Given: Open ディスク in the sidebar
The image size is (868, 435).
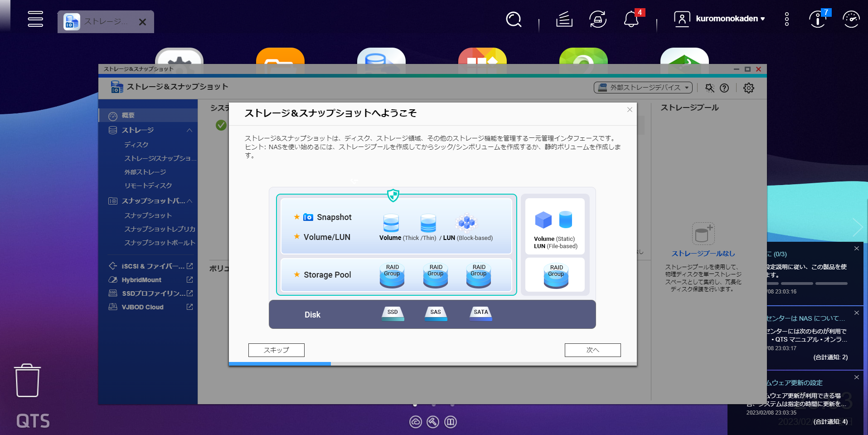Looking at the screenshot, I should click(136, 144).
